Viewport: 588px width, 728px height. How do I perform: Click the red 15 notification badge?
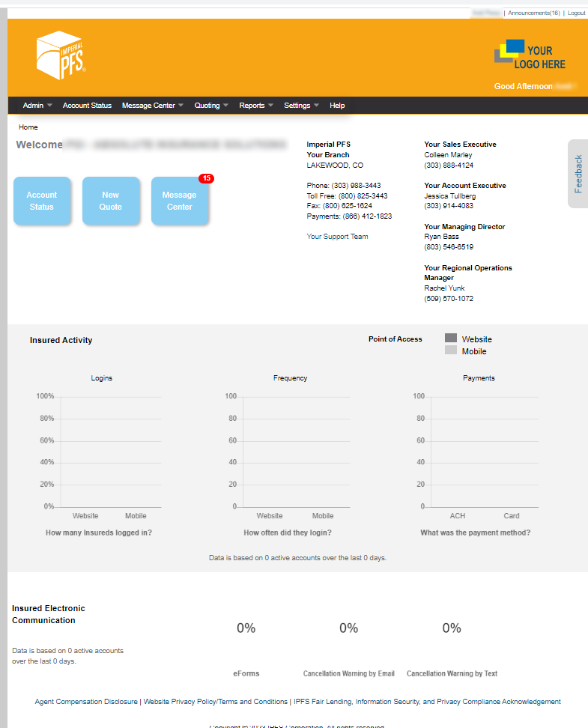(x=206, y=178)
